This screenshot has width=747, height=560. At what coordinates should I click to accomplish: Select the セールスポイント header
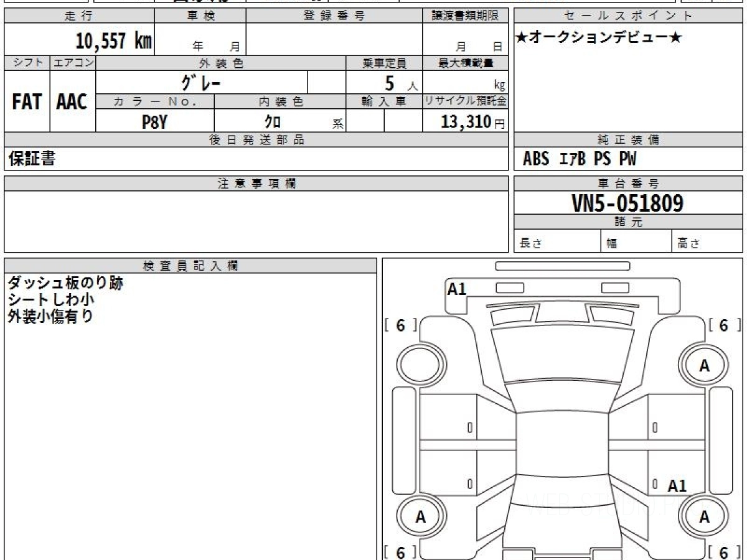coord(629,16)
